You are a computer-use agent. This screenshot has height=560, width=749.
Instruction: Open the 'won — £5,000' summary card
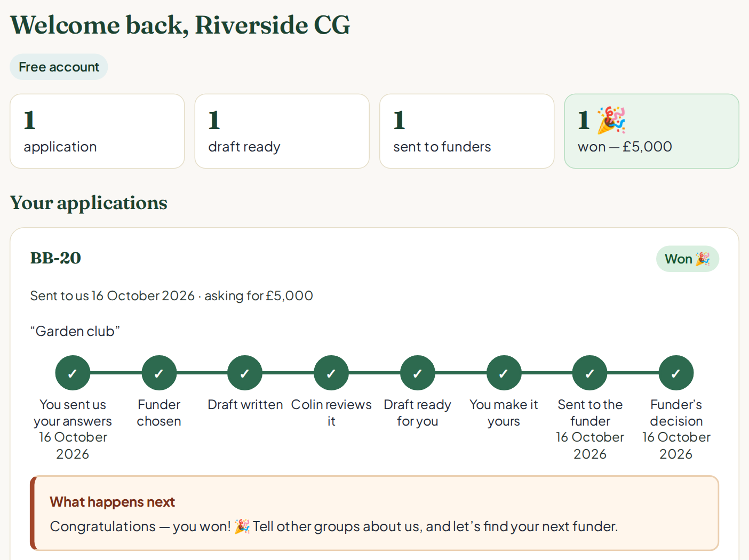(651, 131)
